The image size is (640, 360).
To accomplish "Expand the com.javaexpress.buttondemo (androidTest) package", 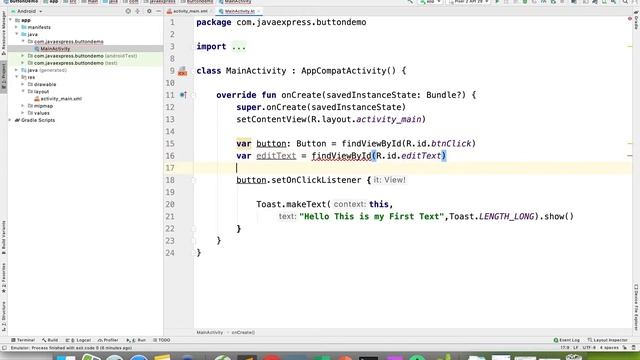I will tap(23, 56).
